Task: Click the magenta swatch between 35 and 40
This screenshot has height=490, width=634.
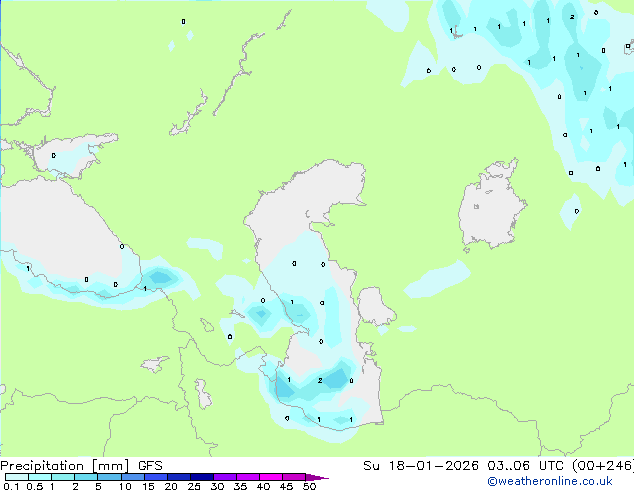Action: [248, 477]
